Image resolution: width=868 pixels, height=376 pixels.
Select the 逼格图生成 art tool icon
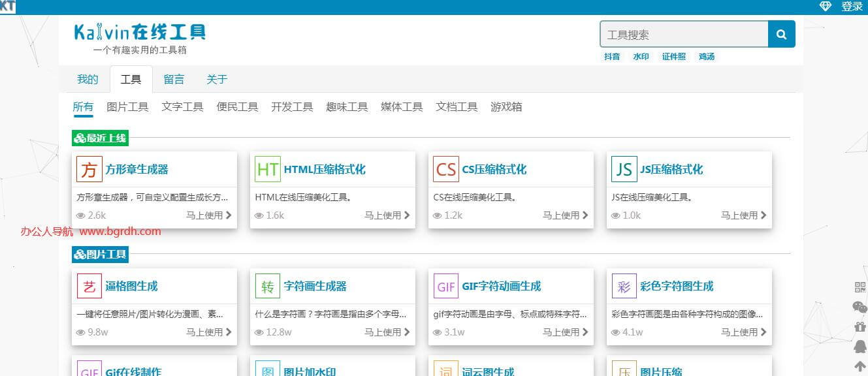89,286
